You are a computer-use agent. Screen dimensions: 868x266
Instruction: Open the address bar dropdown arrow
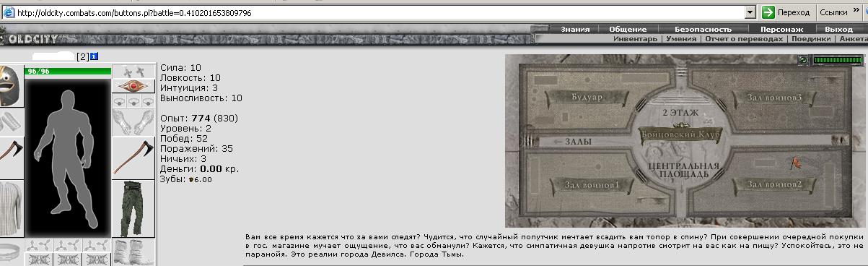pyautogui.click(x=750, y=12)
